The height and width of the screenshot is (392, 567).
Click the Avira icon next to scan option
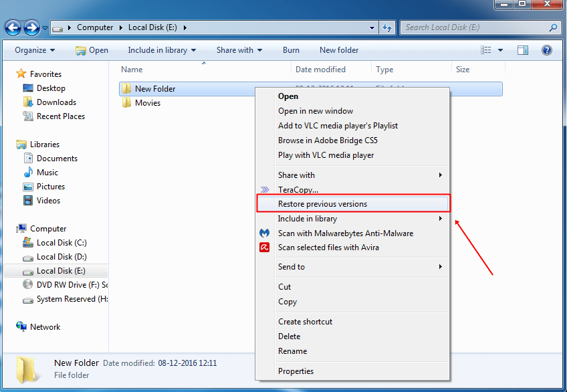[x=263, y=248]
